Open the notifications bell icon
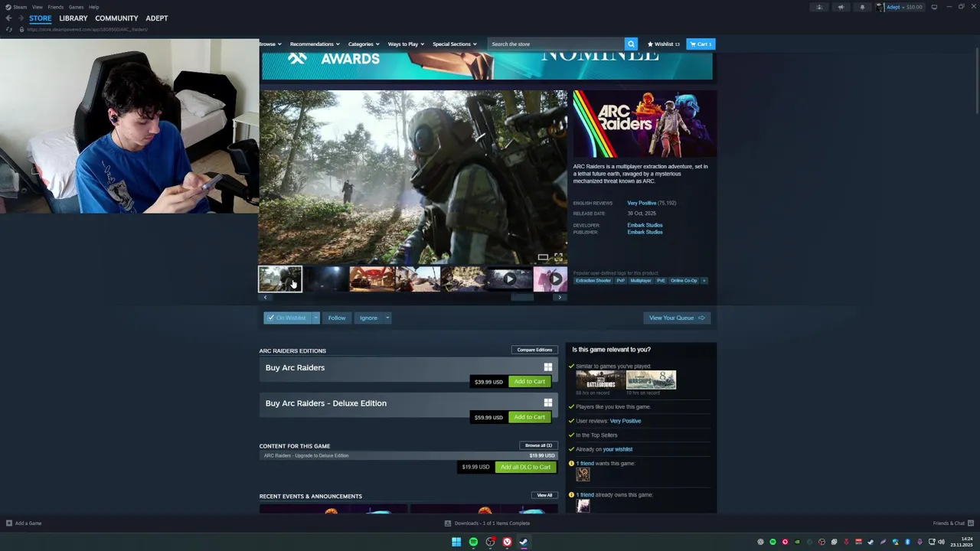Viewport: 980px width, 551px height. (x=862, y=7)
